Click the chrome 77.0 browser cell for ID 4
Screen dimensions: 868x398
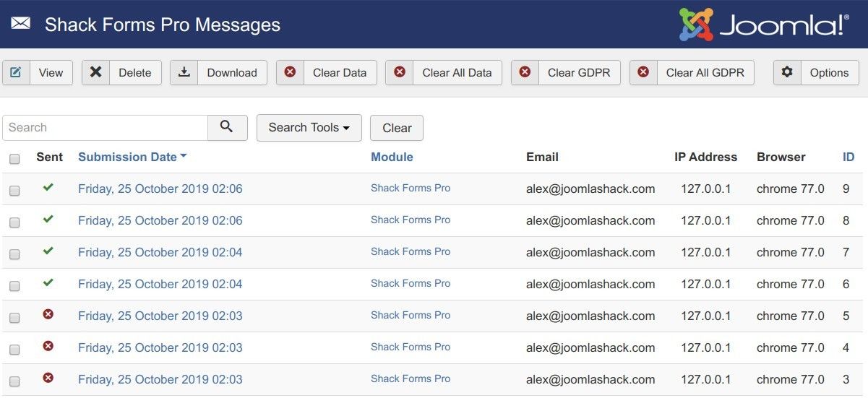(791, 347)
